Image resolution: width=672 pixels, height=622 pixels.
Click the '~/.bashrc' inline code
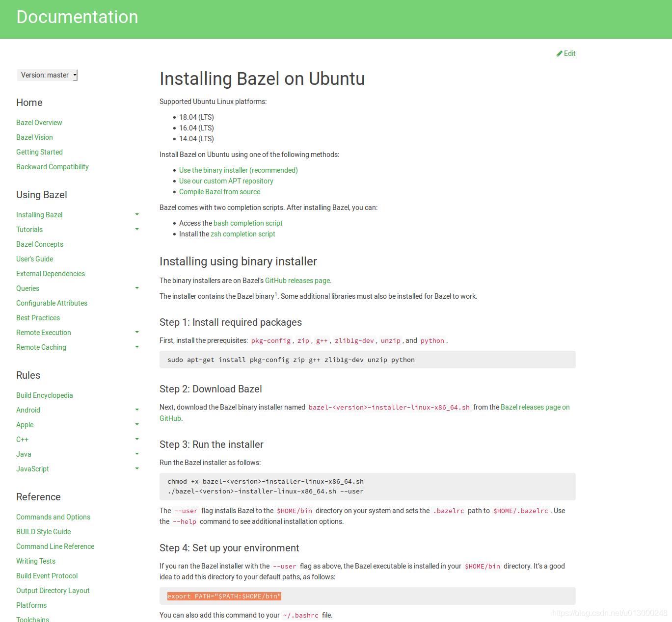pyautogui.click(x=300, y=615)
